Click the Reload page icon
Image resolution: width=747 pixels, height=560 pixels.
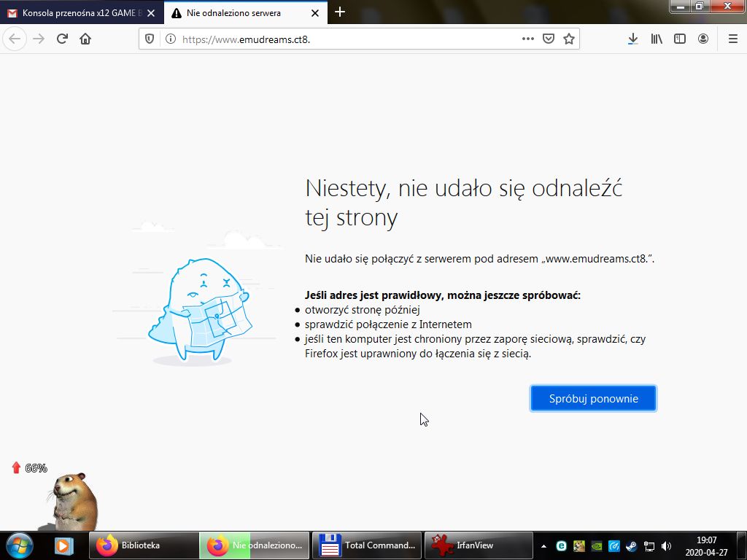[62, 39]
